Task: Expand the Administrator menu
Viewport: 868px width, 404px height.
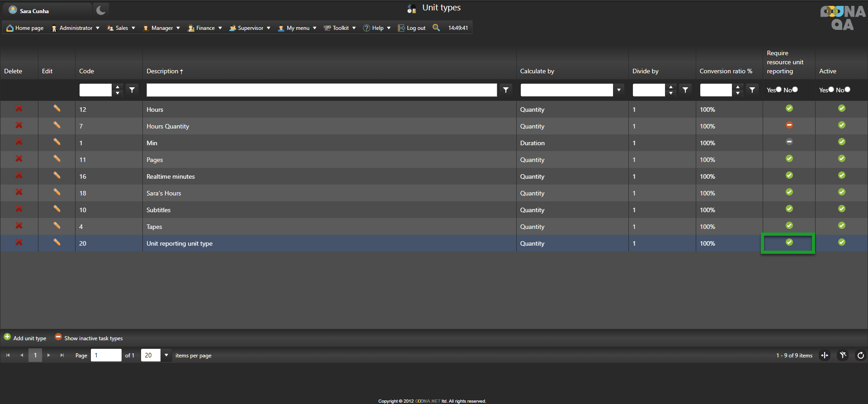Action: coord(75,28)
